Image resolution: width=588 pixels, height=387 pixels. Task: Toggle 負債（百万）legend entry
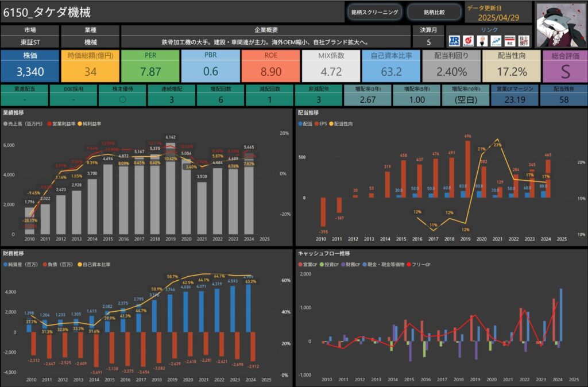[x=58, y=265]
